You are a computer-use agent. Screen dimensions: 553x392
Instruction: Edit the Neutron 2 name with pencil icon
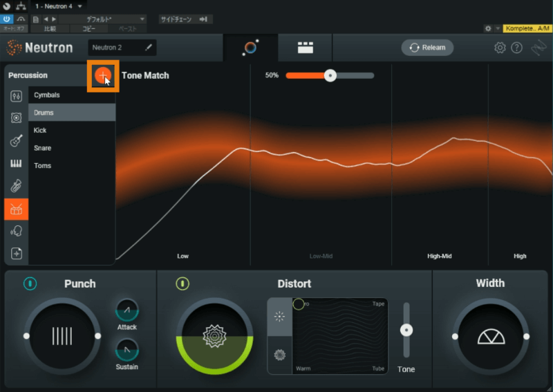(149, 47)
